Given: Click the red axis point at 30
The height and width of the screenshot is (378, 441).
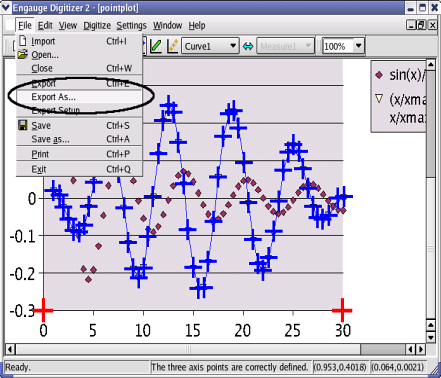Looking at the screenshot, I should (342, 310).
